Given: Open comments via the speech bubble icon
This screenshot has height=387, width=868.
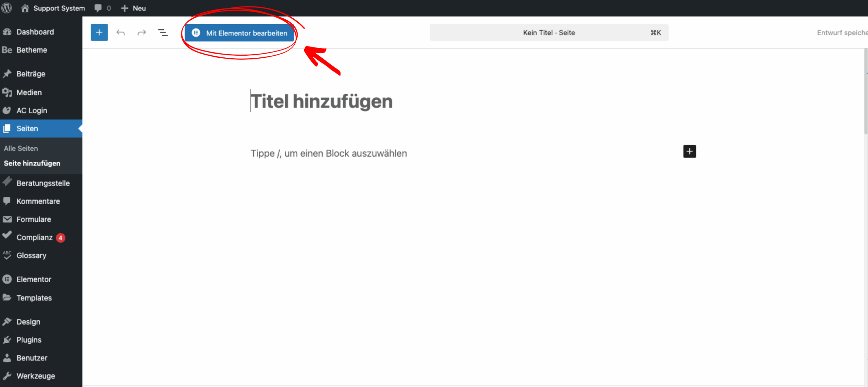Looking at the screenshot, I should click(x=98, y=8).
